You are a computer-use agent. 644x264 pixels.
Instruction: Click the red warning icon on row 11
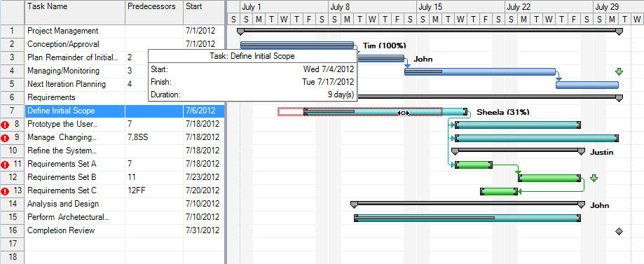pos(5,165)
